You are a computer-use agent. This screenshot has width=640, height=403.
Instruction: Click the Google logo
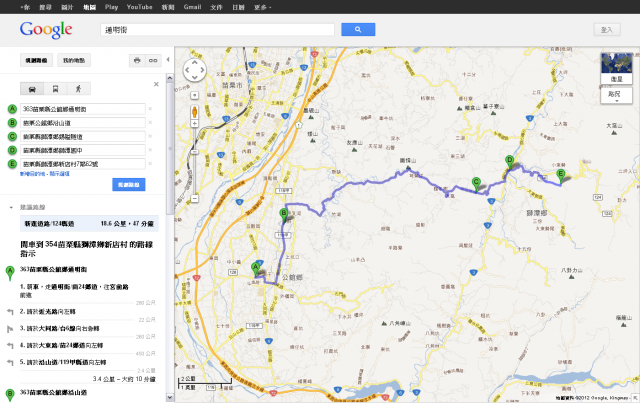pyautogui.click(x=46, y=29)
